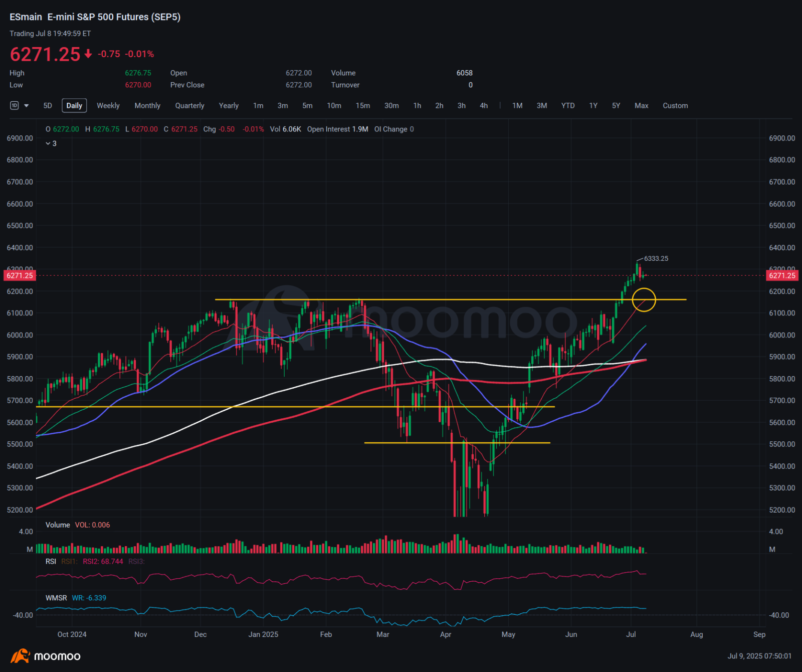Open dropdown arrow next to 1D icon
This screenshot has width=802, height=672.
(27, 106)
